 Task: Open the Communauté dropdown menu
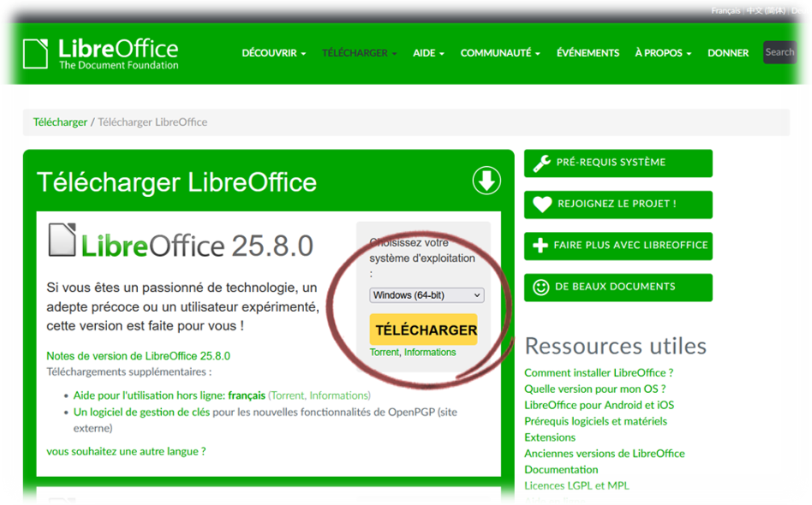click(499, 53)
